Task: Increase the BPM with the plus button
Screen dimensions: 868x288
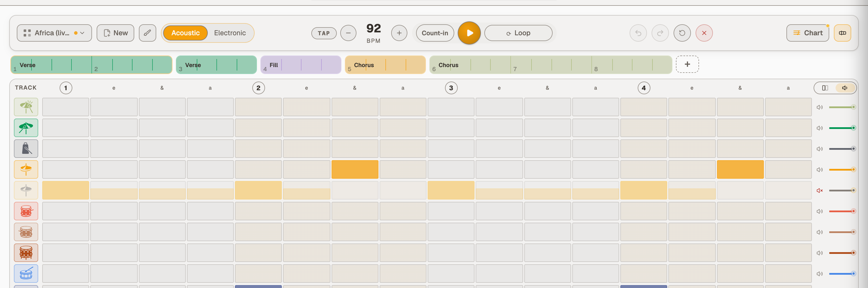Action: point(399,33)
